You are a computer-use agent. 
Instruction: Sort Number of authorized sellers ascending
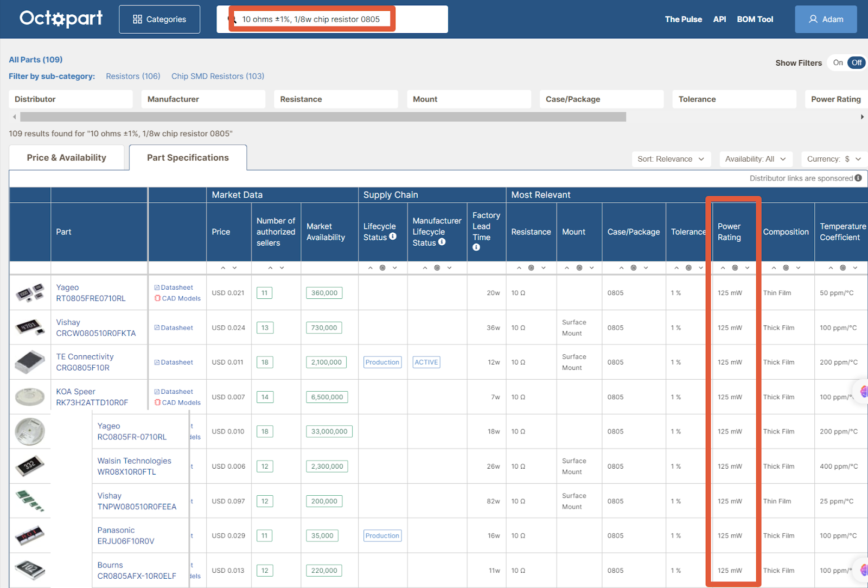point(270,268)
